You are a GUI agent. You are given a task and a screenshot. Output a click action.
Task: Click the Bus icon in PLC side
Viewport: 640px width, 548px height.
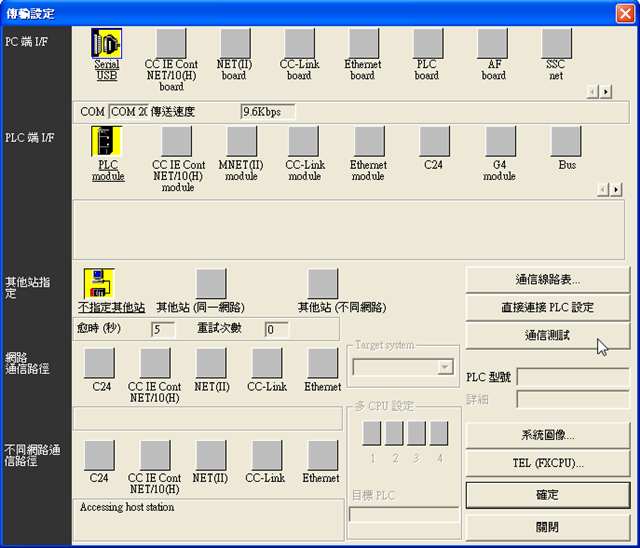[x=566, y=141]
